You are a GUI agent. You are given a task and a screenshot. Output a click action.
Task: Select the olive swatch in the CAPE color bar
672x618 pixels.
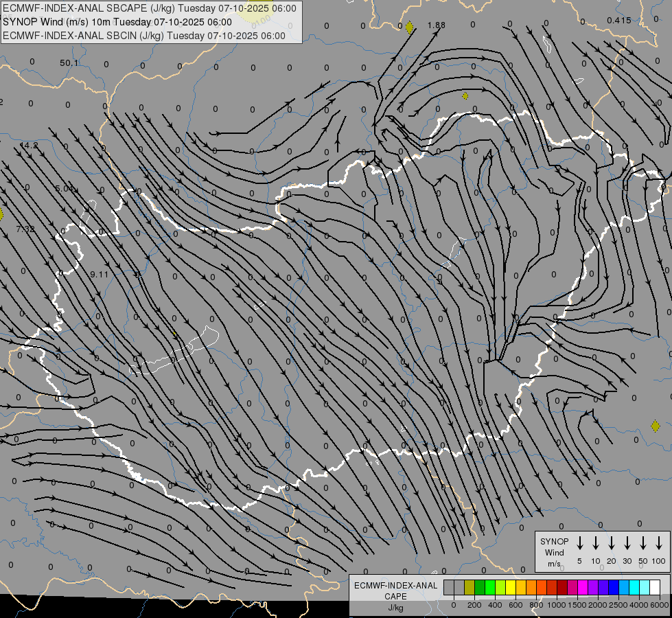470,587
